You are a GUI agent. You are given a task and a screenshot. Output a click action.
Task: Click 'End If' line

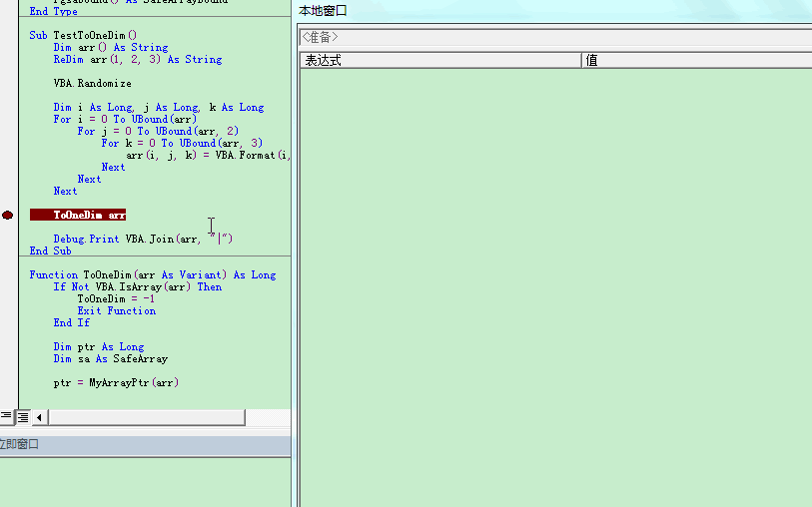click(72, 322)
